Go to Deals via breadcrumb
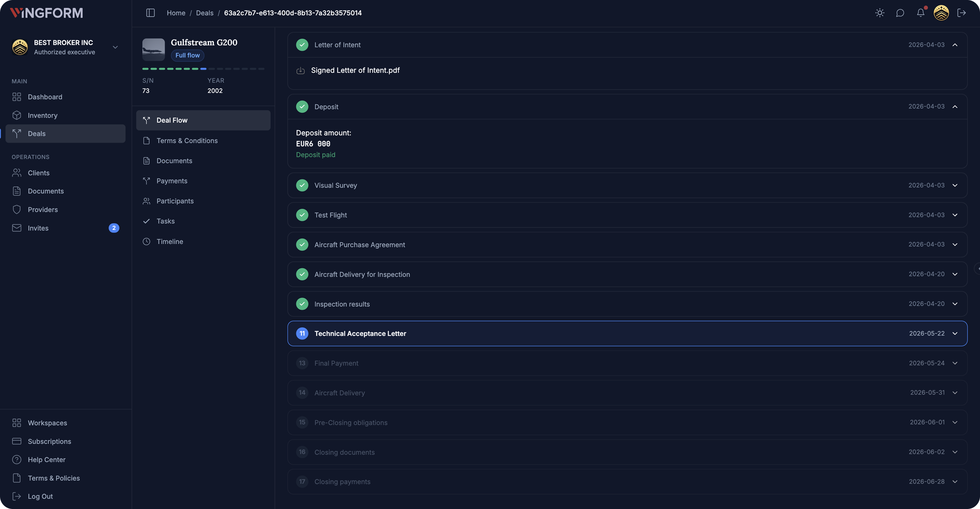 pos(205,12)
